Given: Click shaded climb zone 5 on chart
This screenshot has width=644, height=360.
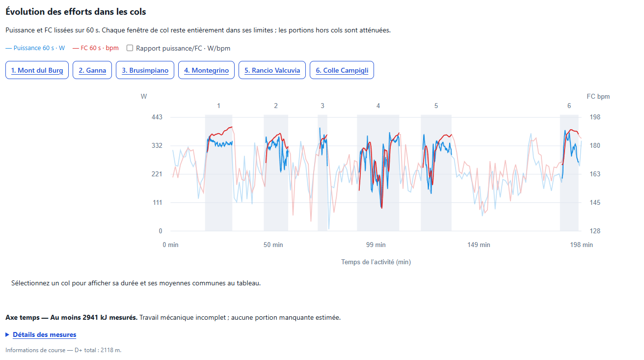Looking at the screenshot, I should (x=436, y=173).
